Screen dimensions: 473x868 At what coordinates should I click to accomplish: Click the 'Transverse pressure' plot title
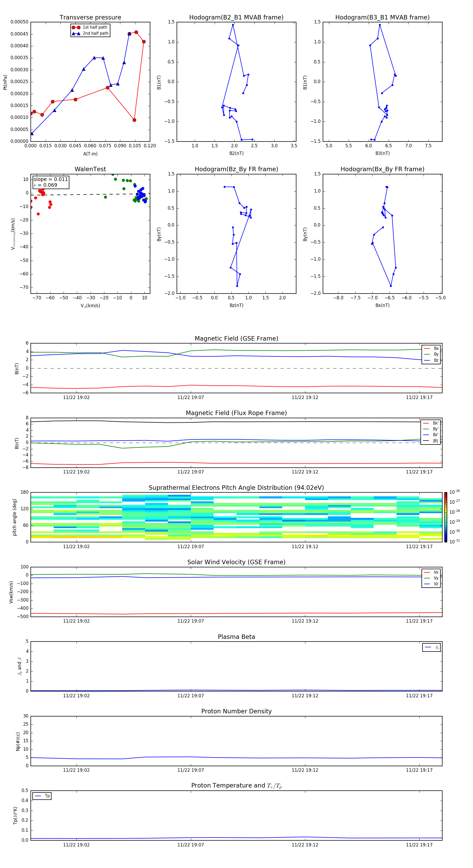pyautogui.click(x=90, y=18)
